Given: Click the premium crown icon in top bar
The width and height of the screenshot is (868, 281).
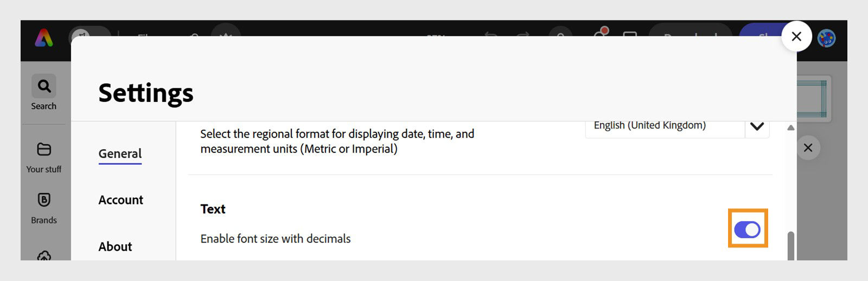Looking at the screenshot, I should (x=226, y=33).
